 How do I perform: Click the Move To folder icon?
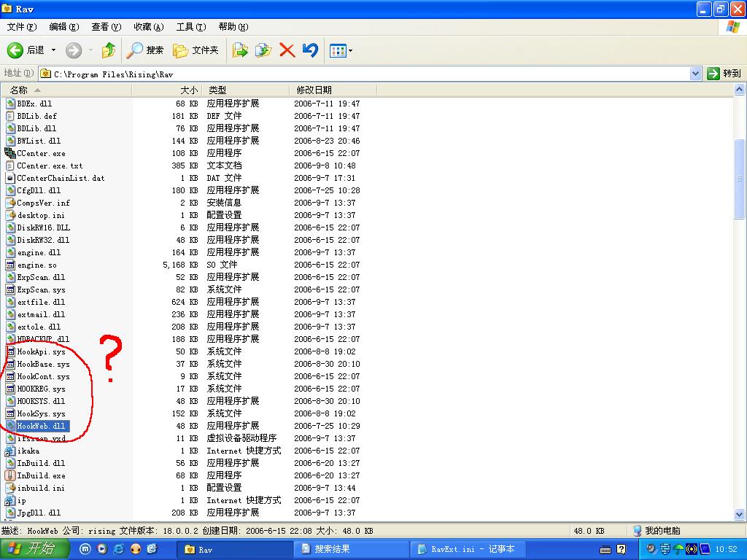[240, 50]
